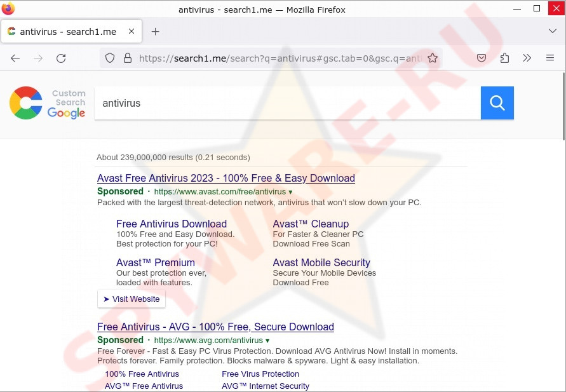Open the Extensions puzzle icon
566x392 pixels.
(504, 58)
